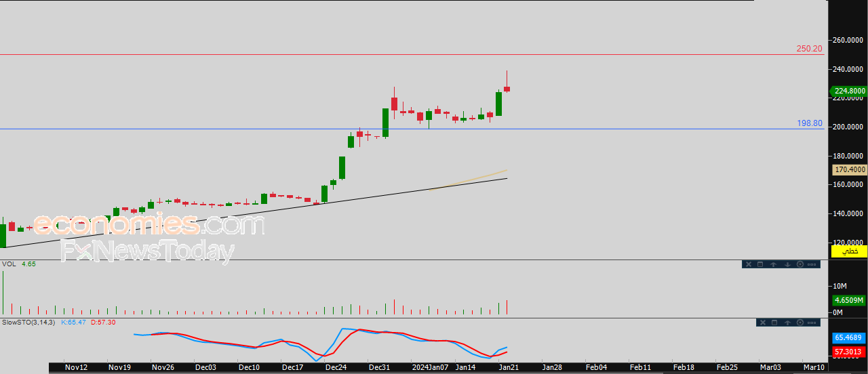868x374 pixels.
Task: Close the SlowSTO indicator panel
Action: [763, 323]
